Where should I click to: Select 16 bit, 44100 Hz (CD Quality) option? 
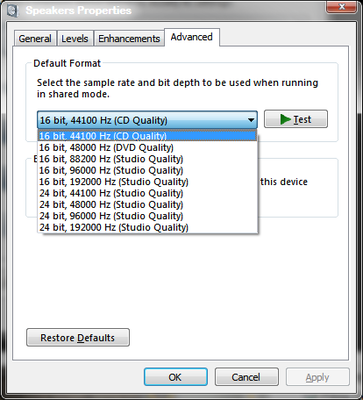point(147,136)
